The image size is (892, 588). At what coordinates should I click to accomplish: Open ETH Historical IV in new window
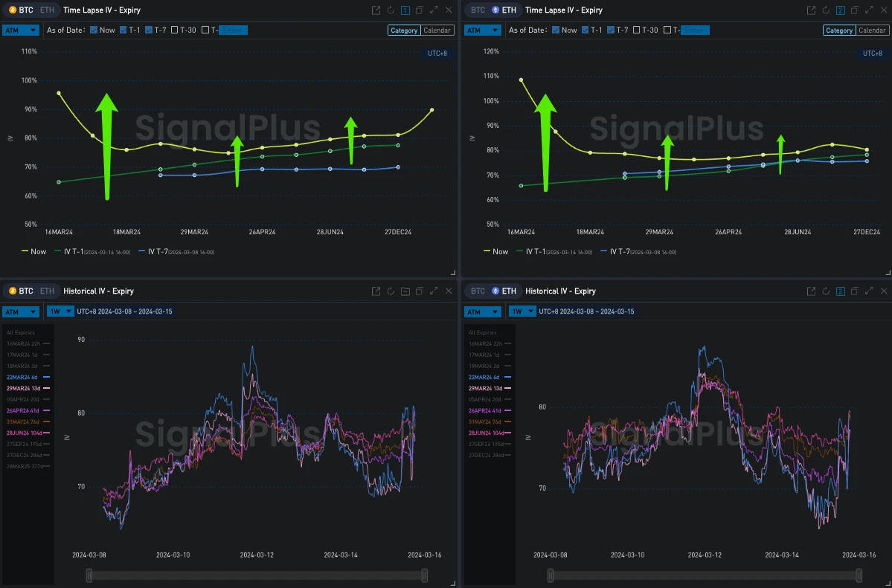[x=811, y=291]
